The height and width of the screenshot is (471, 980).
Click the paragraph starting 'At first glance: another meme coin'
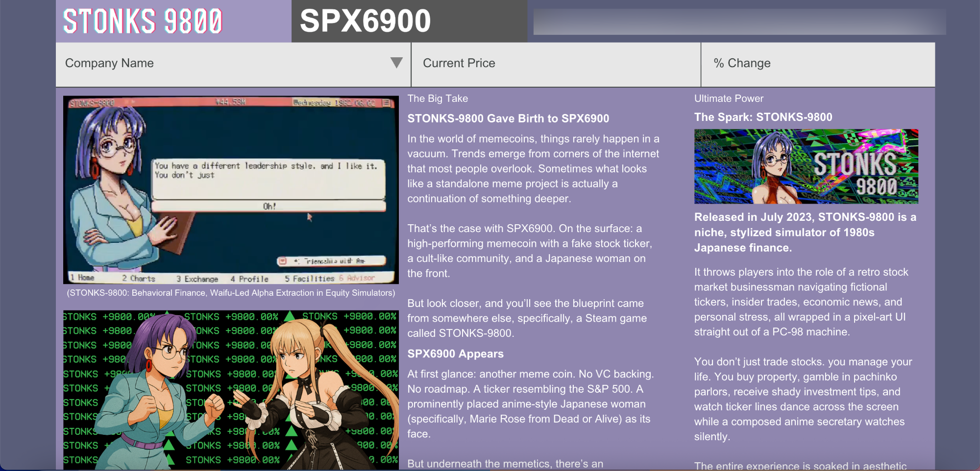[531, 404]
